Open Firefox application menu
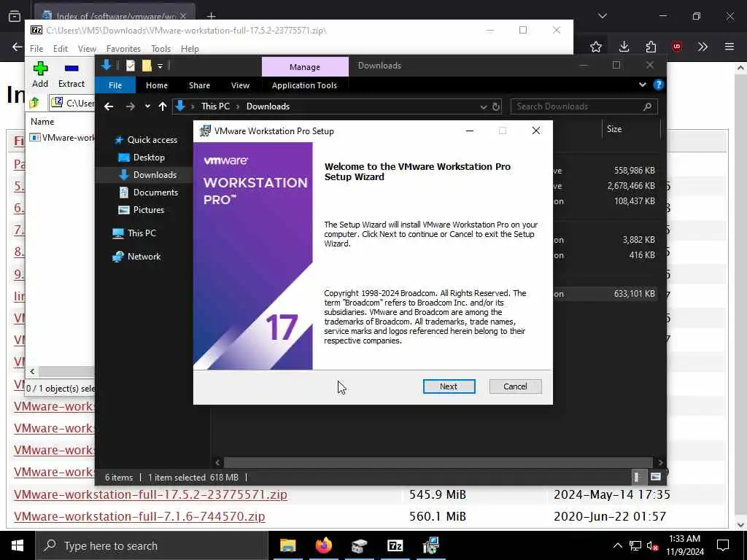Screen dimensions: 747x560 pyautogui.click(x=729, y=47)
